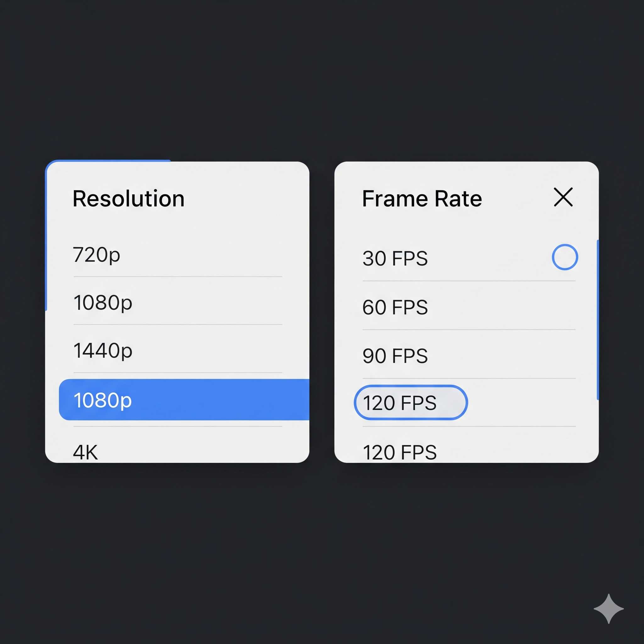This screenshot has width=644, height=644.
Task: Click the blue highlighted 1080p row
Action: 184,400
